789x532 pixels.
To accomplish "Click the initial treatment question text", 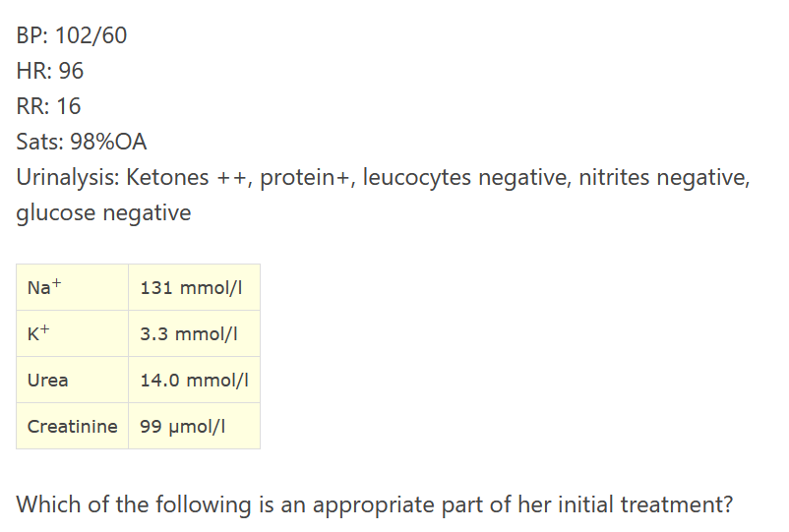I will (x=375, y=504).
